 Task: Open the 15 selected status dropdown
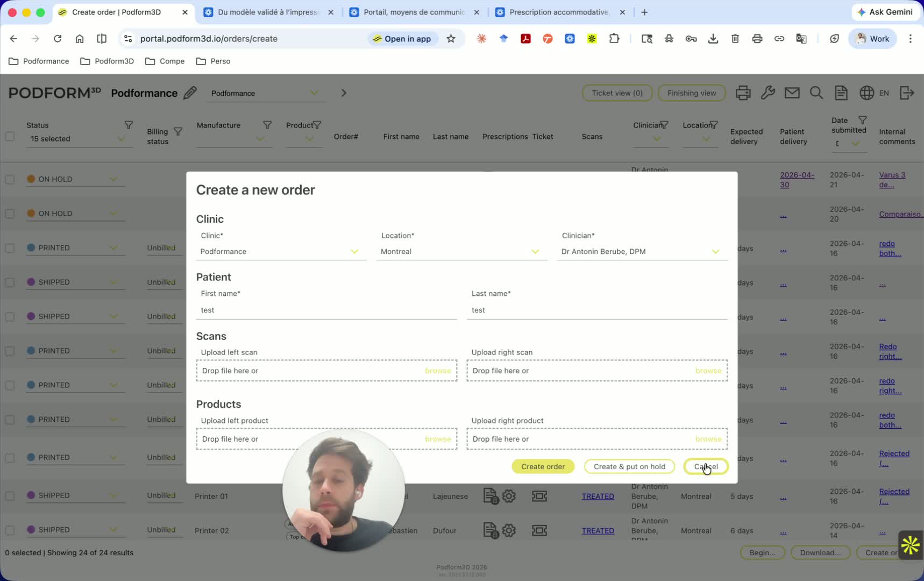(x=79, y=139)
